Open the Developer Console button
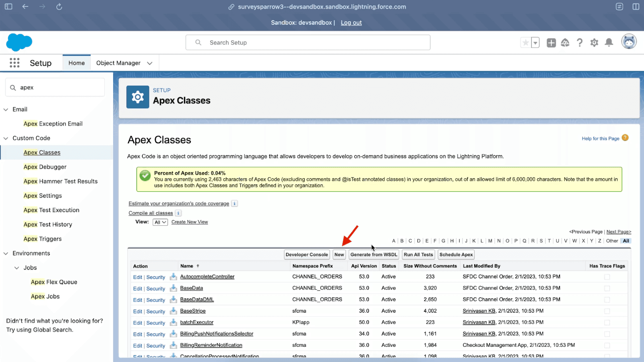This screenshot has height=362, width=644. tap(307, 255)
